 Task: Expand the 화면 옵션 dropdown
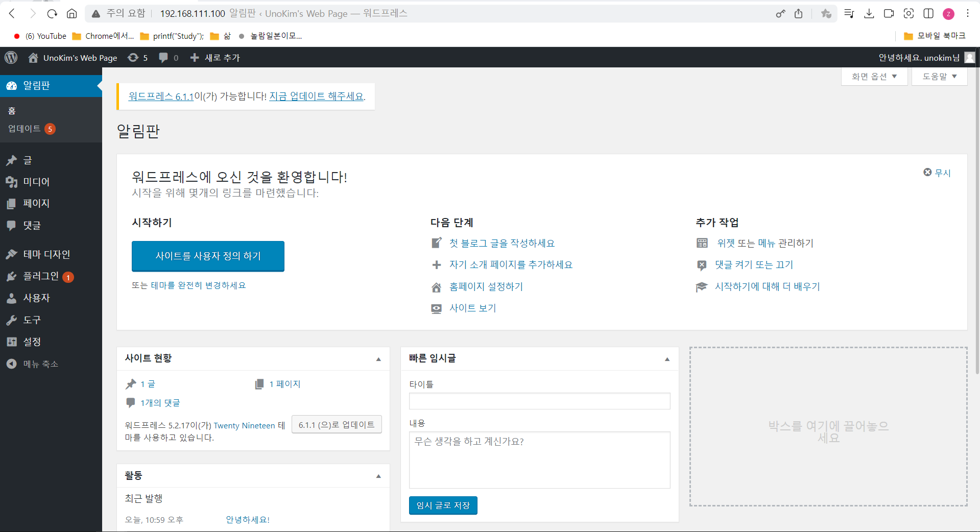tap(874, 77)
